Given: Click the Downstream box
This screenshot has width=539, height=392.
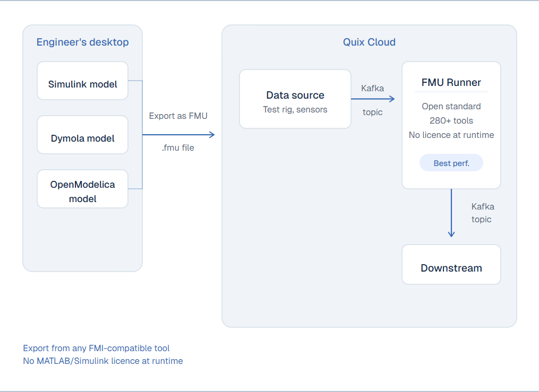Looking at the screenshot, I should tap(451, 264).
